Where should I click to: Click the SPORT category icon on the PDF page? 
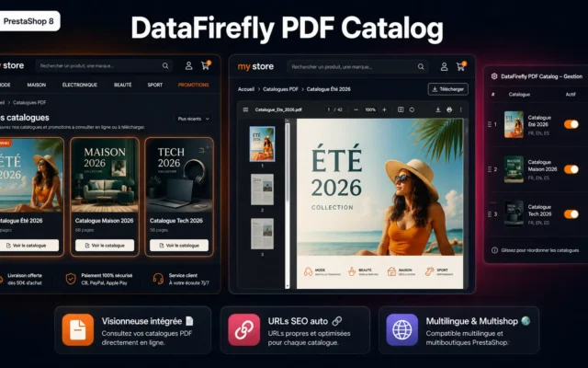430,271
